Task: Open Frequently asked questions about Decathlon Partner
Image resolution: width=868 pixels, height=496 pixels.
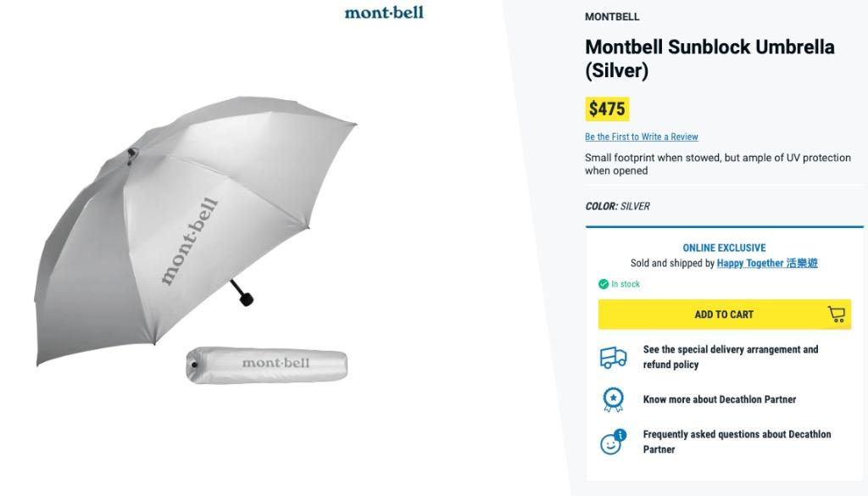Action: [736, 442]
